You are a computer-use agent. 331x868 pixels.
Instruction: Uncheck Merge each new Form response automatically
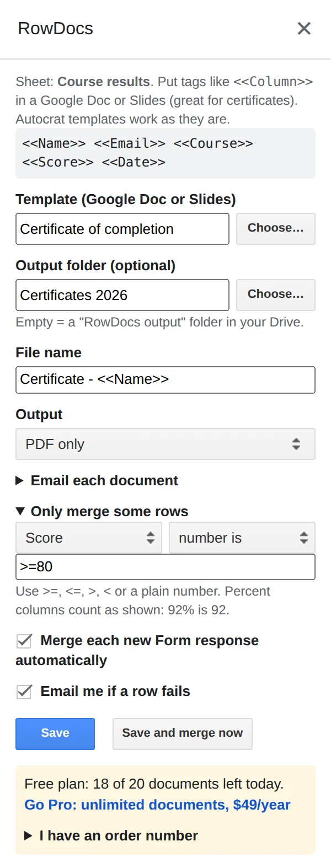[24, 641]
